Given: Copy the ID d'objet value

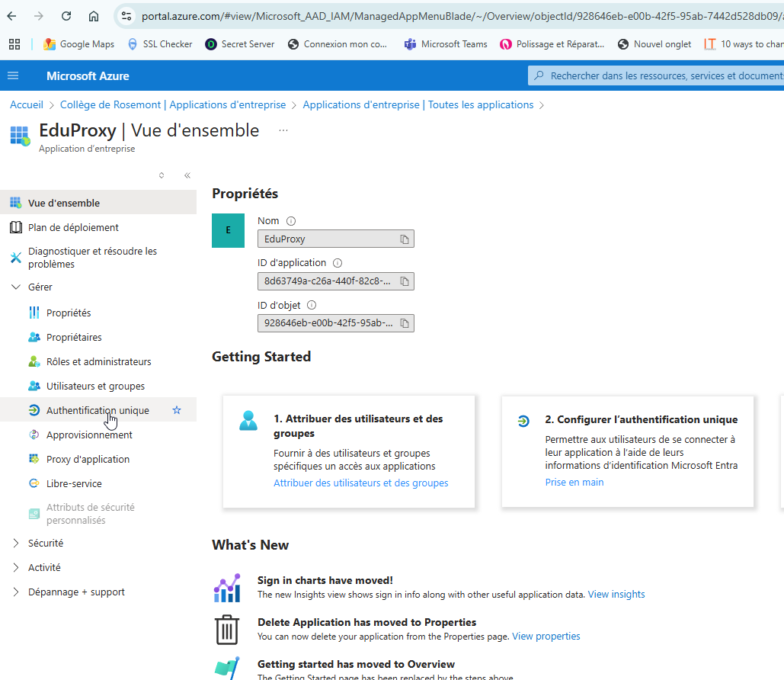Looking at the screenshot, I should point(405,323).
